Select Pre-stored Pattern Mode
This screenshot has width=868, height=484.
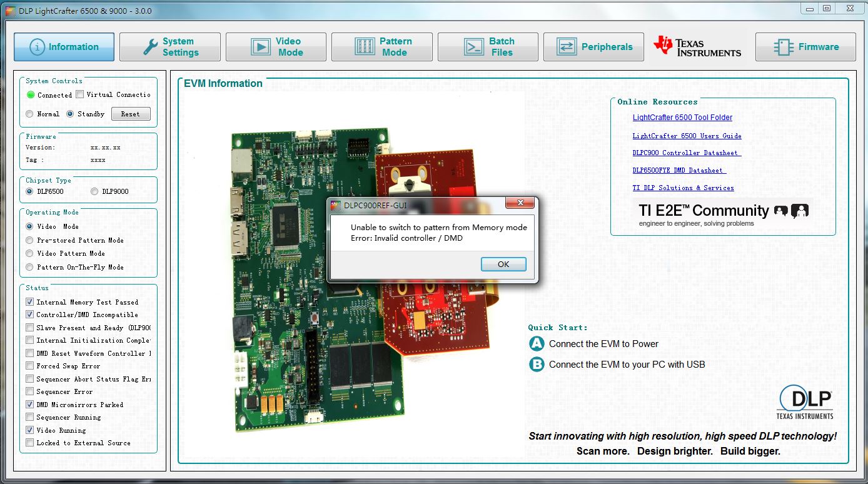click(29, 240)
